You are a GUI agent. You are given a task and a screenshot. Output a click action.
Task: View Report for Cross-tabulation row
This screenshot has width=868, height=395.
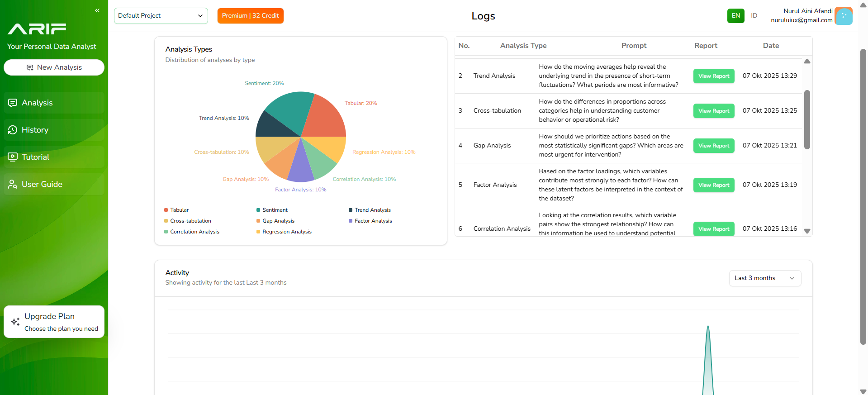coord(714,111)
